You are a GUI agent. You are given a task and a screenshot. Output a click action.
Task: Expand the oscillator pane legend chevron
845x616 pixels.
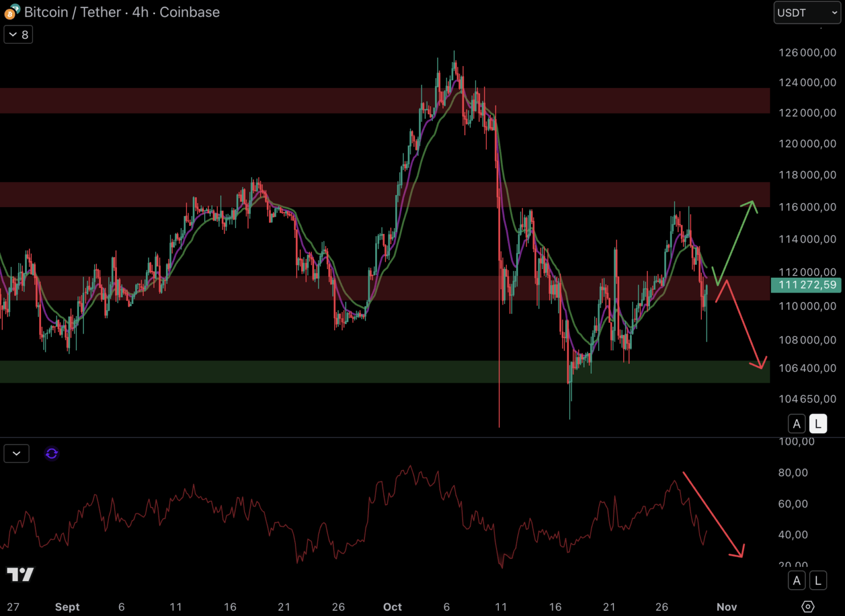click(x=17, y=453)
